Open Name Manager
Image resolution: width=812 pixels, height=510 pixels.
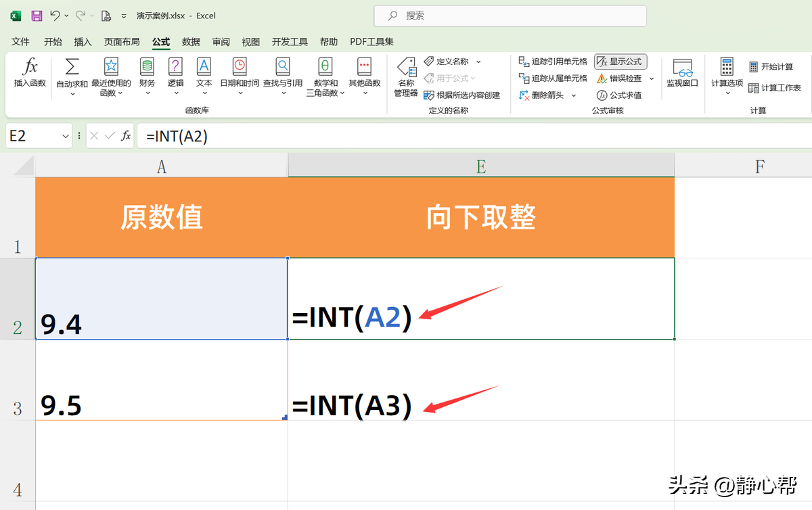pyautogui.click(x=406, y=77)
